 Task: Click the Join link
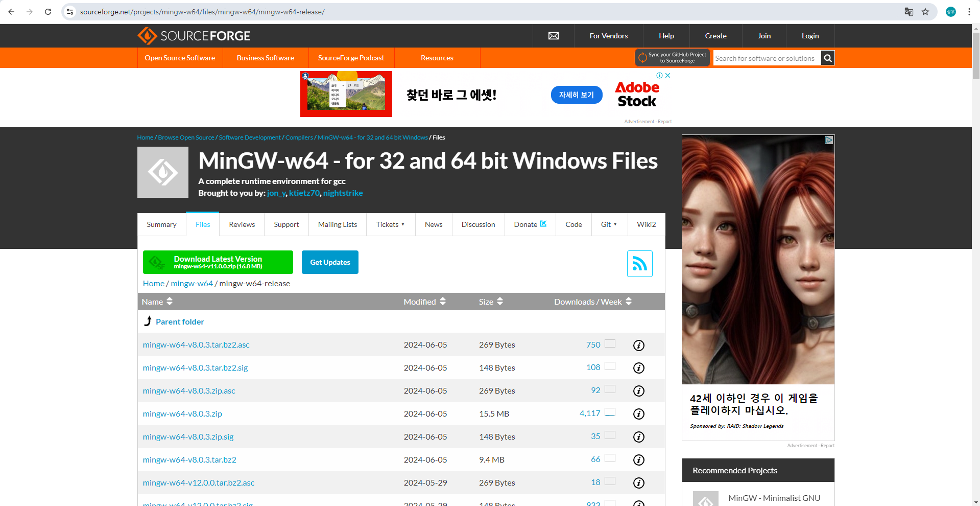[x=764, y=36]
